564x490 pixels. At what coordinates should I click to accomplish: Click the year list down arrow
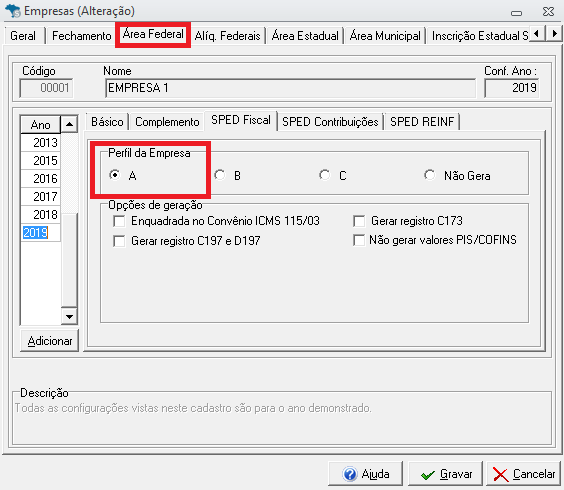pyautogui.click(x=69, y=316)
